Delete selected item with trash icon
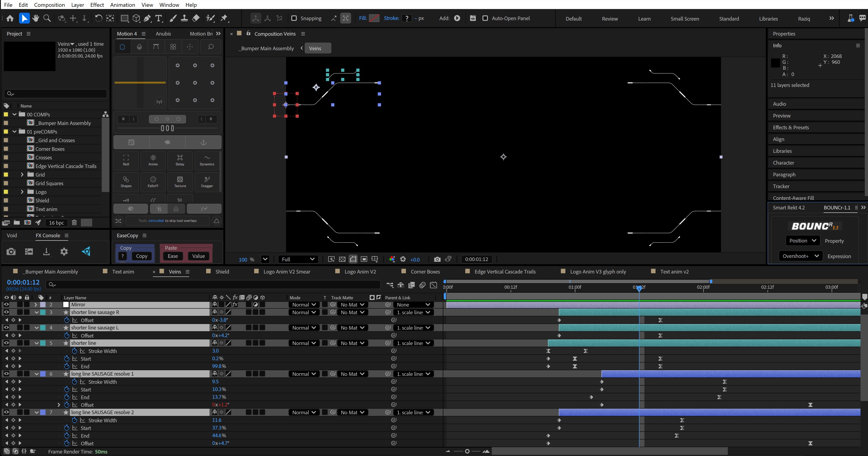868x456 pixels. 74,223
